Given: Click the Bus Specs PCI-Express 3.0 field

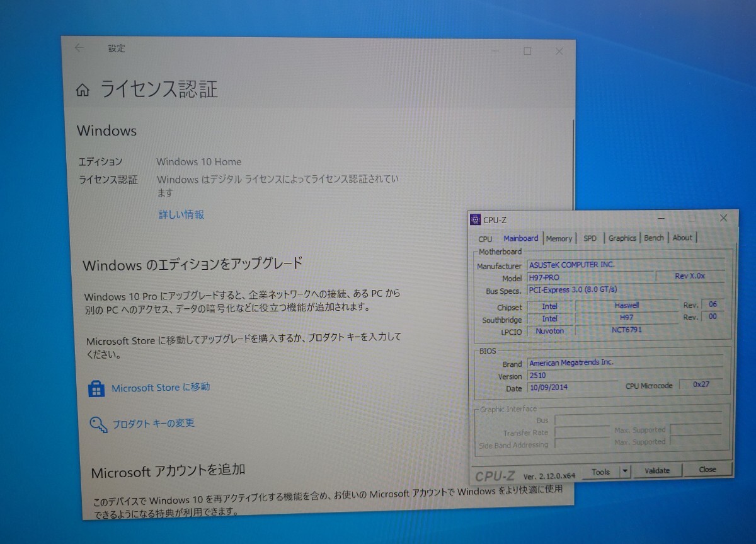Looking at the screenshot, I should pyautogui.click(x=626, y=289).
